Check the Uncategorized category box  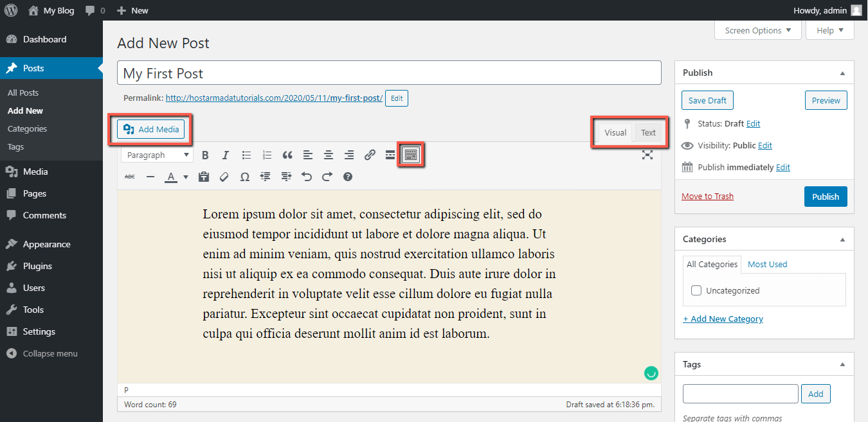(696, 290)
